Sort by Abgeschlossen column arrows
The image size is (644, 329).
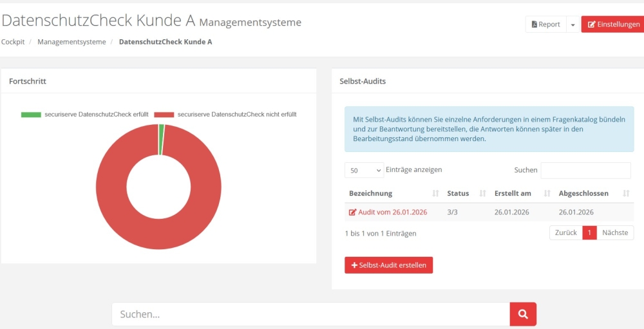(626, 193)
